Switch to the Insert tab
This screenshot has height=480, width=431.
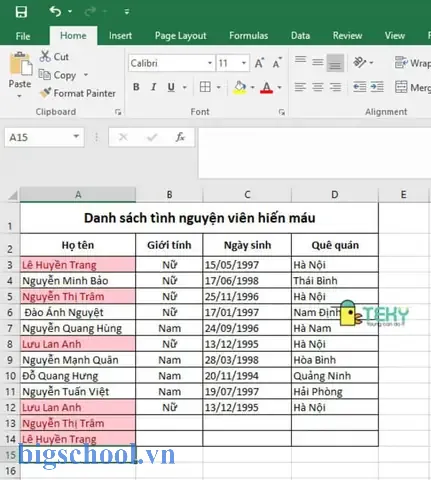pos(120,36)
